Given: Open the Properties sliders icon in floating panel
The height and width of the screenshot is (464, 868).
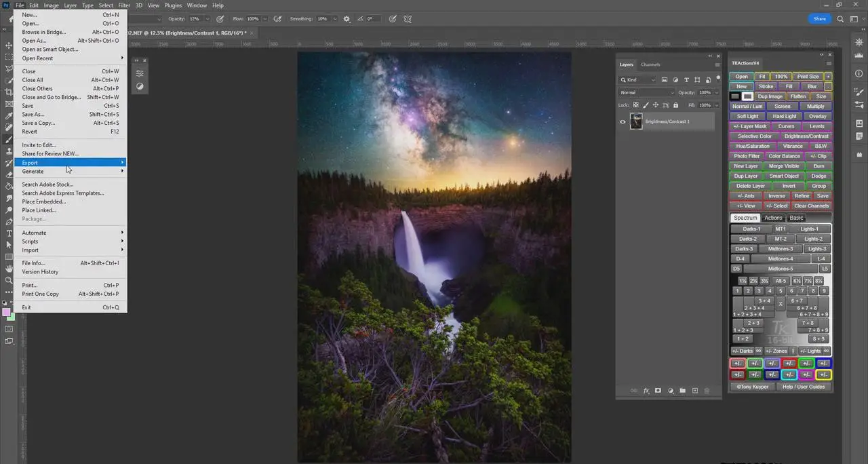Looking at the screenshot, I should pos(140,73).
